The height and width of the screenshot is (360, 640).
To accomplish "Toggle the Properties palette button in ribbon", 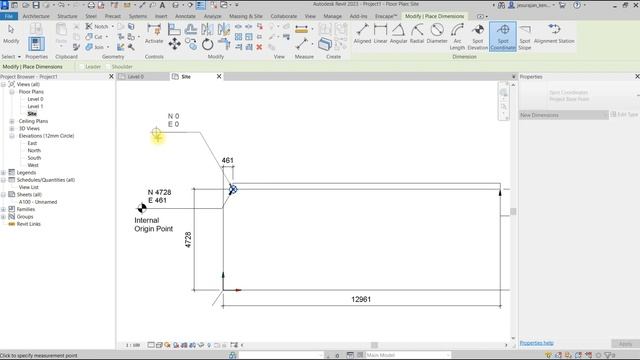I will [36, 44].
